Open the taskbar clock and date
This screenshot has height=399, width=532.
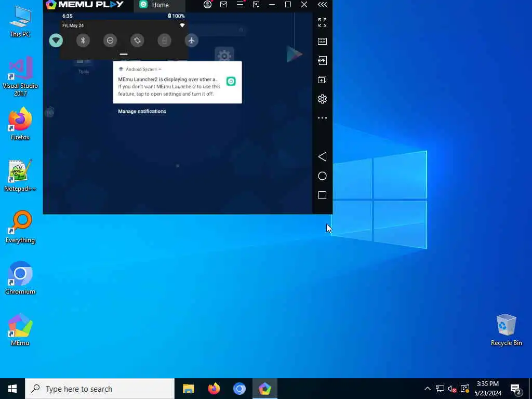pyautogui.click(x=488, y=389)
